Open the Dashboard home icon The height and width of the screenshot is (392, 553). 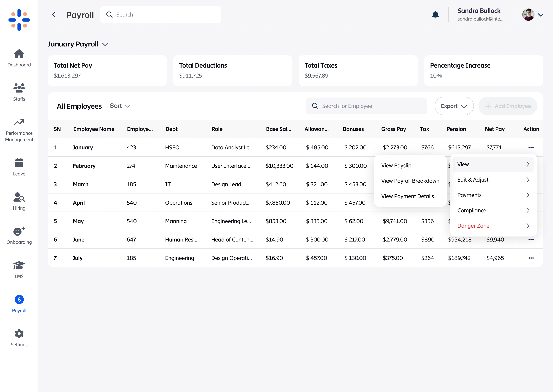click(19, 54)
